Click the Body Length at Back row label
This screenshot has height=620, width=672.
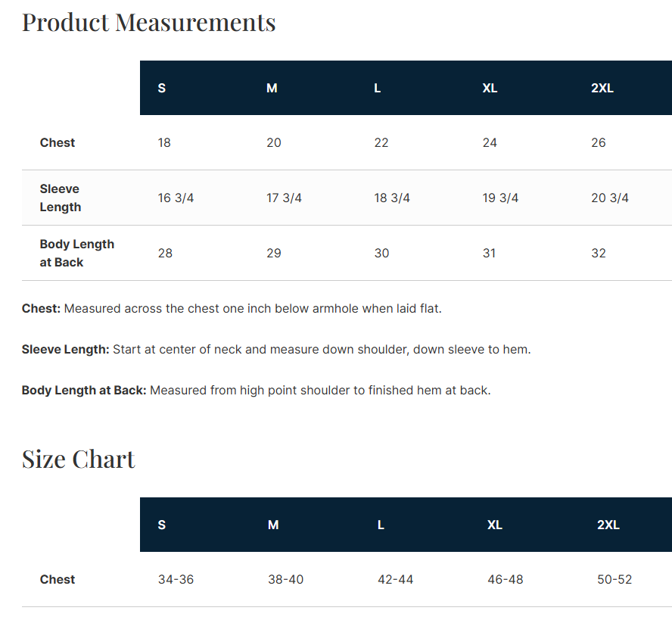coord(76,253)
